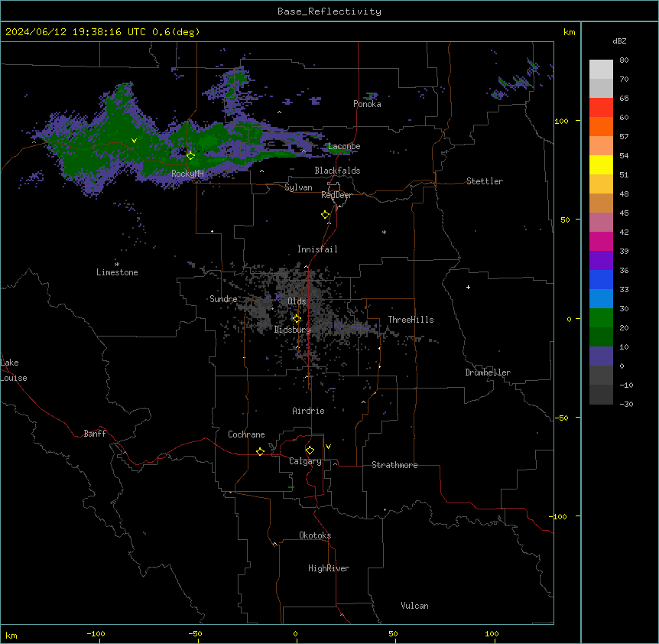Click the Sundre town label
Image resolution: width=659 pixels, height=644 pixels.
(x=223, y=299)
